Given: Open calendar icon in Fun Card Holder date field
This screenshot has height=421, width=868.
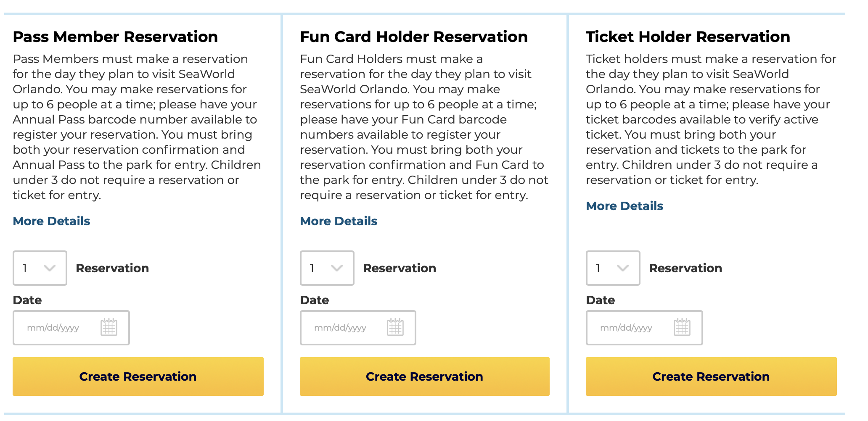Looking at the screenshot, I should [395, 327].
